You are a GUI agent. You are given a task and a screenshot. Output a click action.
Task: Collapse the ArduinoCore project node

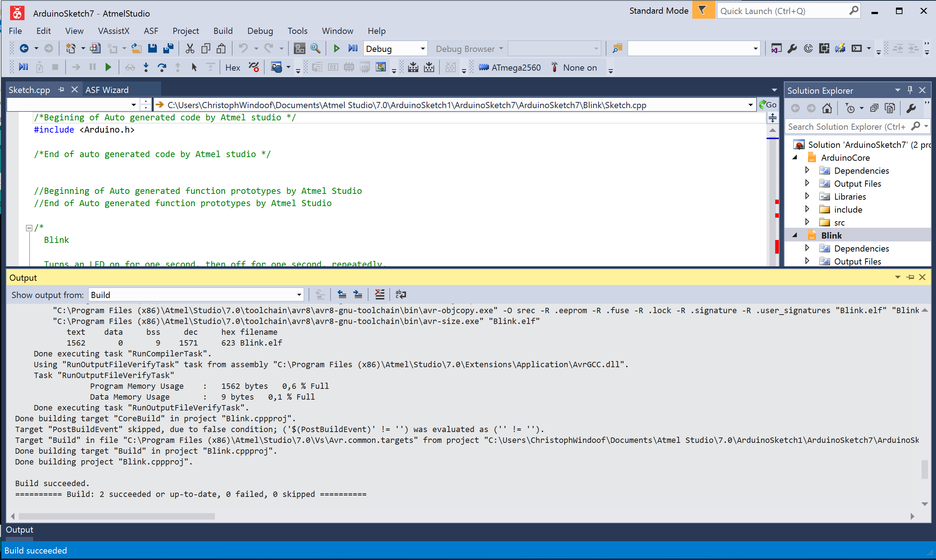pyautogui.click(x=795, y=158)
